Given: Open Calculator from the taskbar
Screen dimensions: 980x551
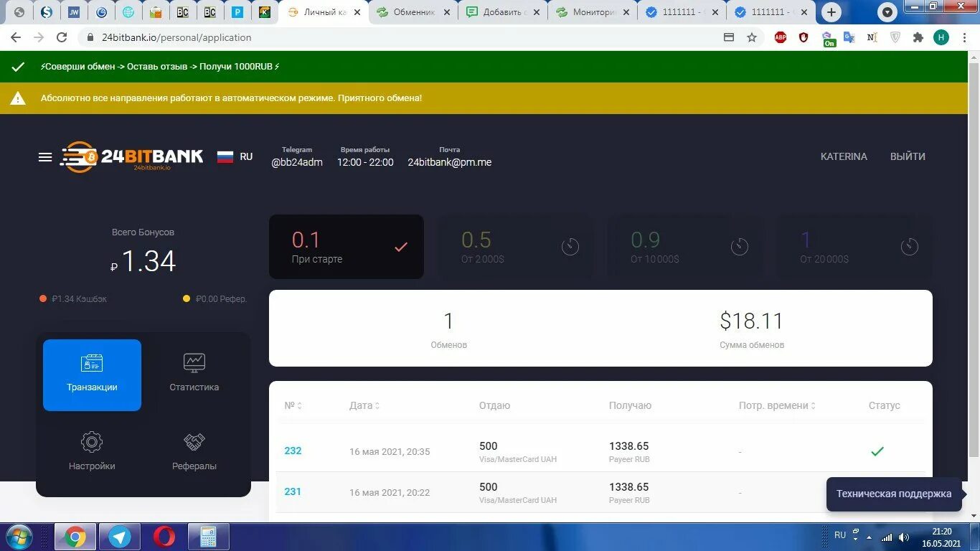Looking at the screenshot, I should 208,537.
